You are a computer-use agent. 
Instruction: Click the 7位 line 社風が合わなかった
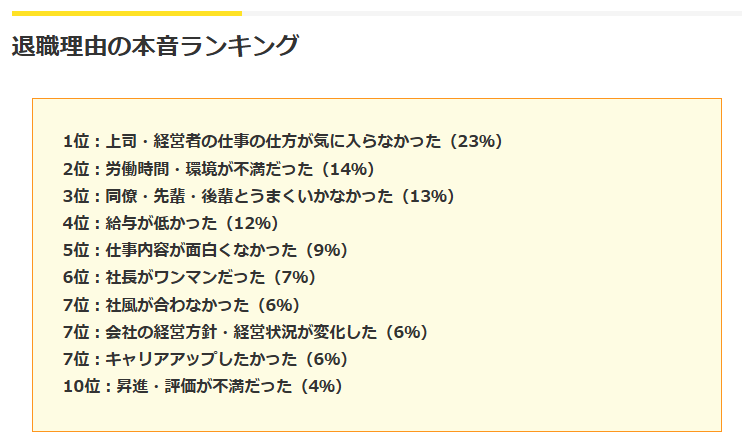coord(182,305)
